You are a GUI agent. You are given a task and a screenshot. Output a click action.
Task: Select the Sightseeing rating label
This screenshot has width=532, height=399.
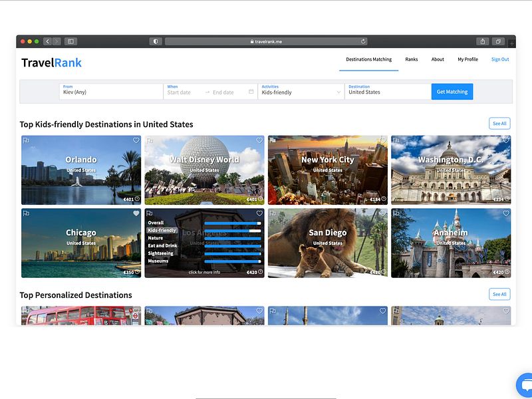click(160, 253)
